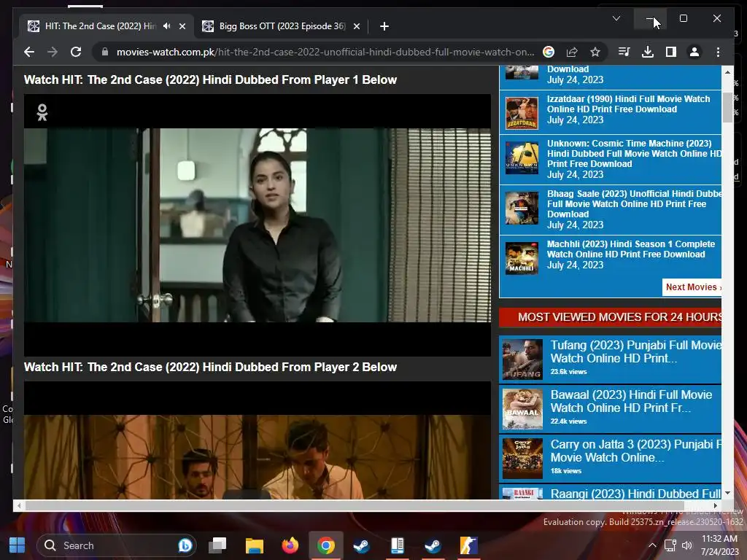Open Bing Chat icon in search box
This screenshot has height=560, width=747.
click(x=185, y=545)
